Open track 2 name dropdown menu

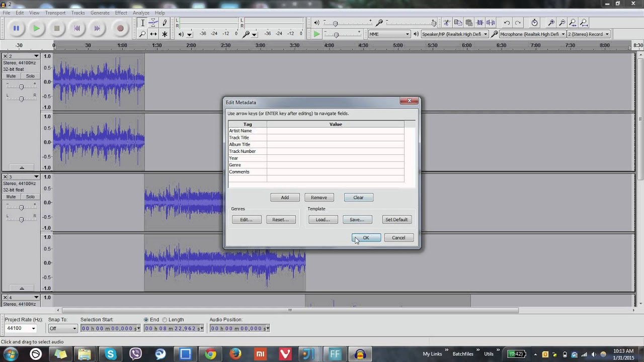tap(36, 56)
